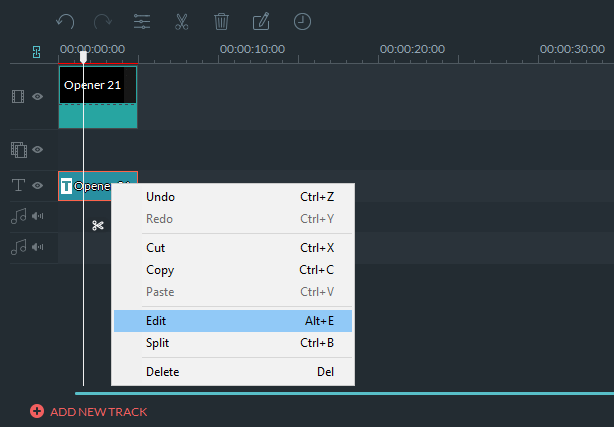Screen dimensions: 614x427
Task: Click the overlay track icon
Action: pos(19,150)
